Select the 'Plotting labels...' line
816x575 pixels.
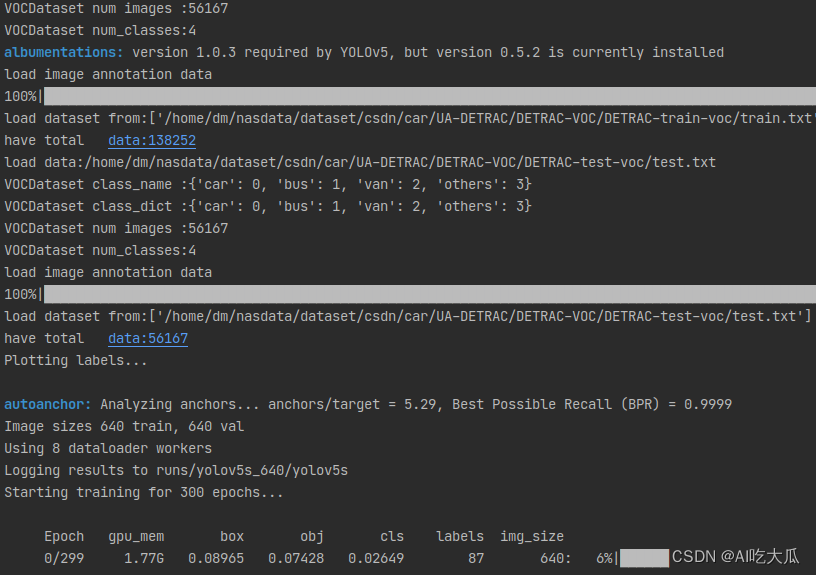[x=76, y=360]
